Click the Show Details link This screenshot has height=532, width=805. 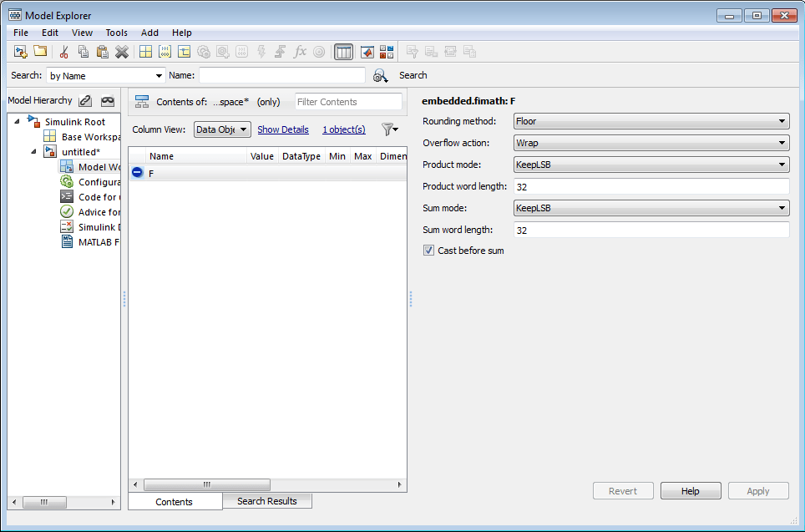pos(283,129)
